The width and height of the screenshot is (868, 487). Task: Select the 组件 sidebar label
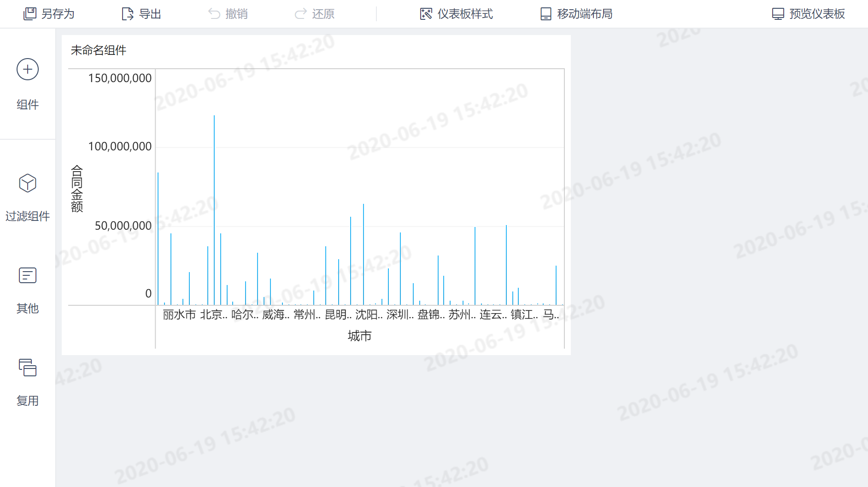pos(28,105)
